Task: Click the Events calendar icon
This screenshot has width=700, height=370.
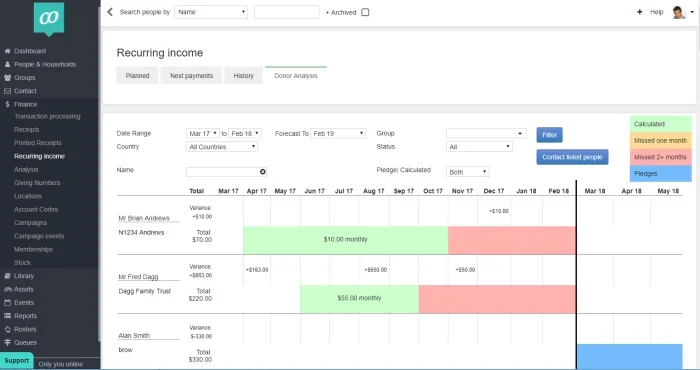Action: click(7, 303)
